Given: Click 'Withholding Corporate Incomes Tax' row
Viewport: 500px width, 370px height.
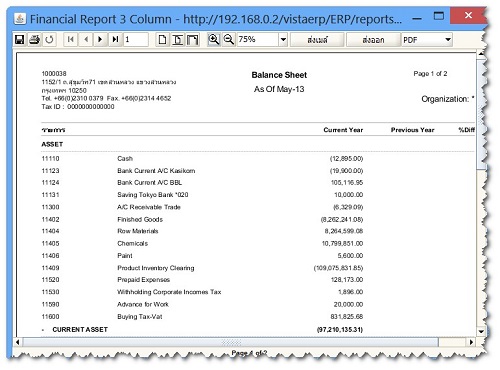Looking at the screenshot, I should pos(169,292).
